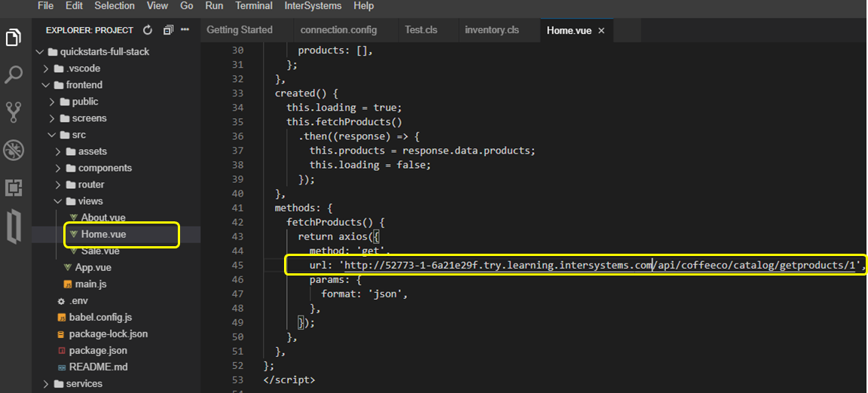The height and width of the screenshot is (393, 868).
Task: Switch to the connection.config tab
Action: [338, 30]
